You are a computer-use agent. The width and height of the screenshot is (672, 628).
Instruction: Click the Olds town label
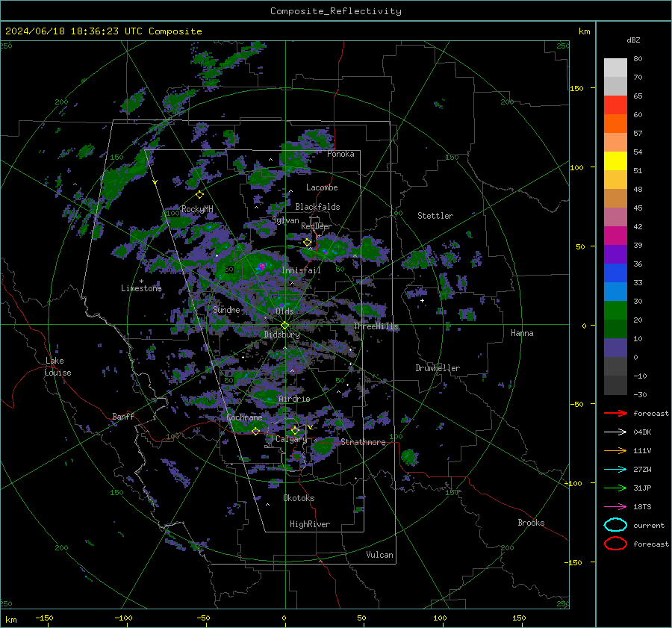tap(284, 311)
